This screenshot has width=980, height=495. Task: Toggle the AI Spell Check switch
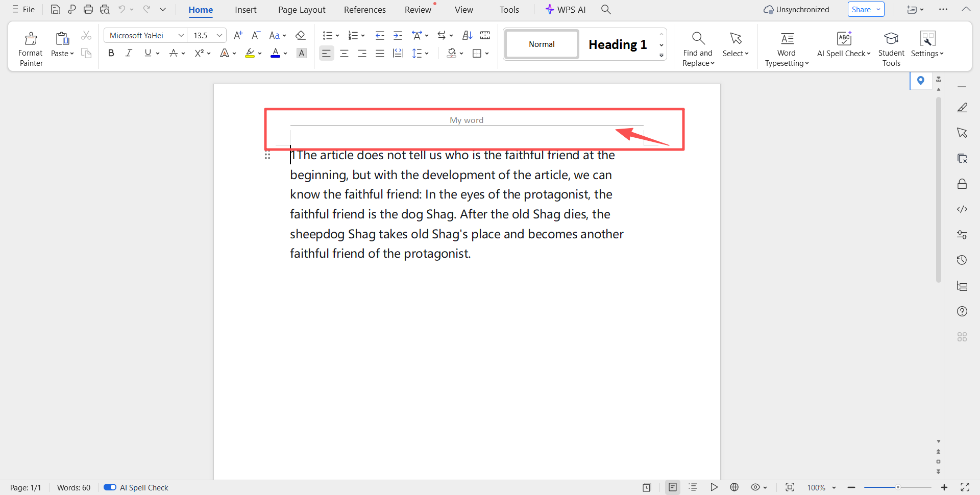(110, 487)
